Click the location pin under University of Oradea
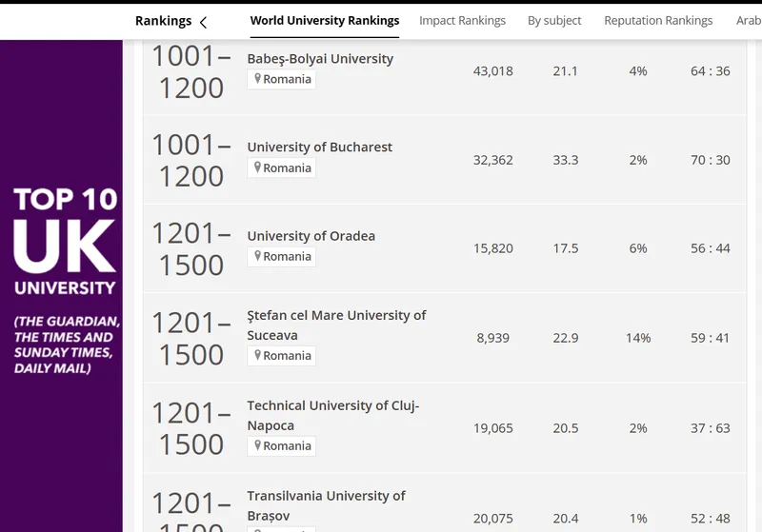Viewport: 762px width, 532px height. click(256, 256)
